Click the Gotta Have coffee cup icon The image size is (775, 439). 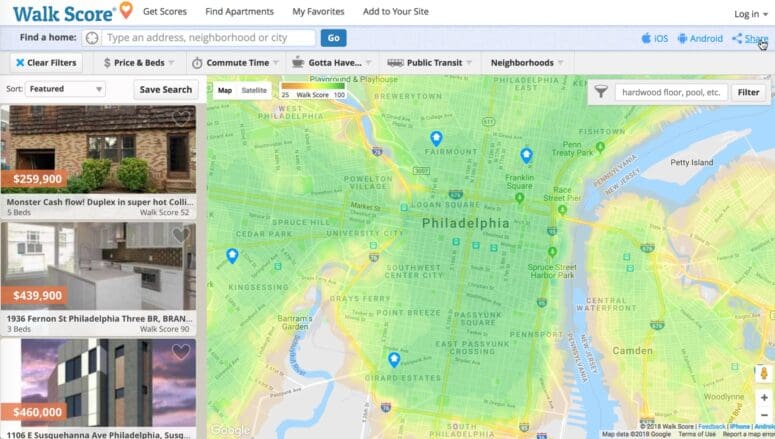coord(298,62)
